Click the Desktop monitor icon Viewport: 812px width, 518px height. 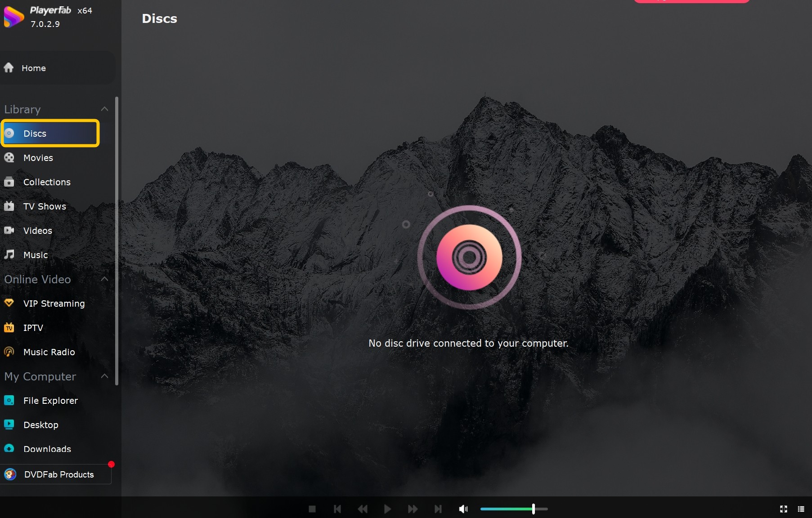[9, 424]
